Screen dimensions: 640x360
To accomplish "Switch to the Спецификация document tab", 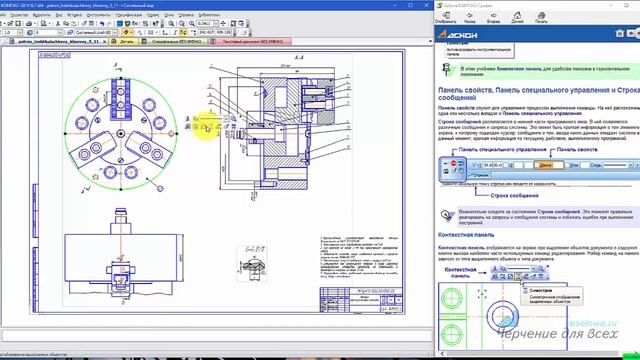I will [175, 41].
